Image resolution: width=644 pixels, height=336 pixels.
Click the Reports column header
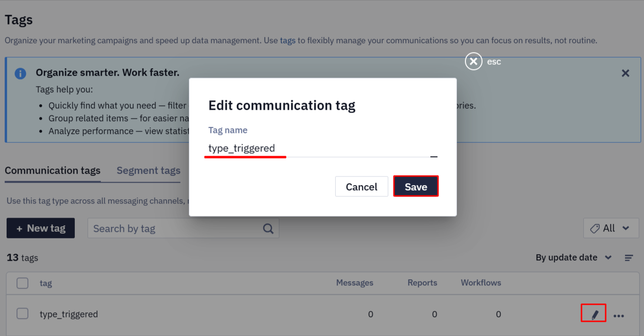click(x=422, y=283)
